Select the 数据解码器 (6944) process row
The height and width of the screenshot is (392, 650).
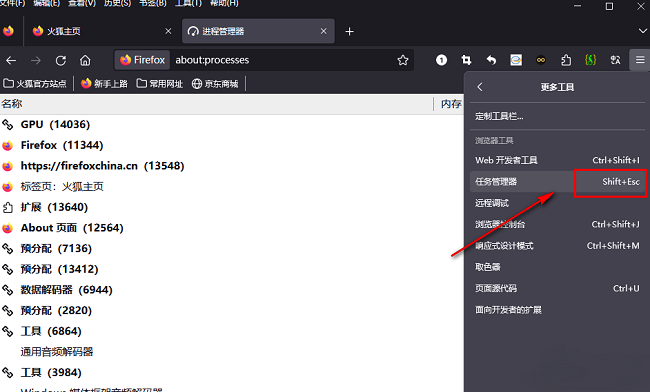point(231,290)
